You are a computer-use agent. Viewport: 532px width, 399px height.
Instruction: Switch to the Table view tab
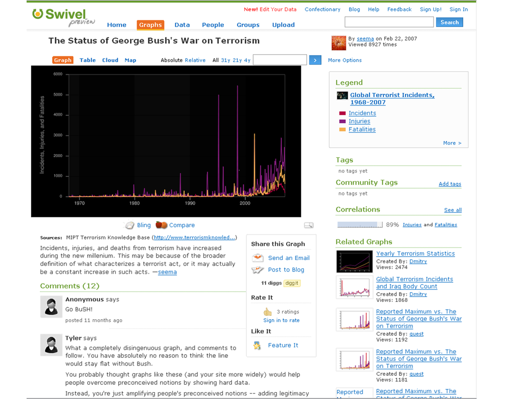88,60
